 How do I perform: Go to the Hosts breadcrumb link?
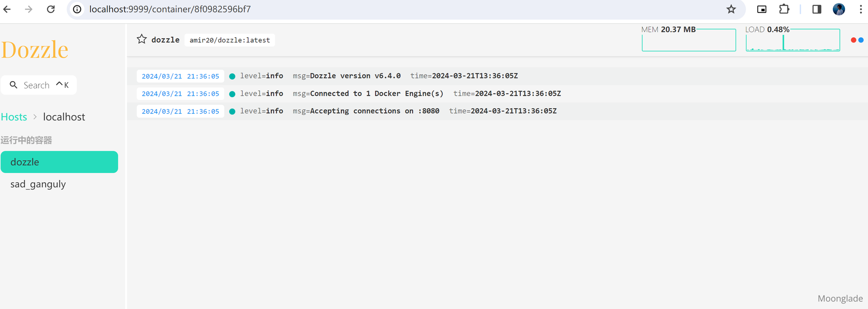[14, 117]
